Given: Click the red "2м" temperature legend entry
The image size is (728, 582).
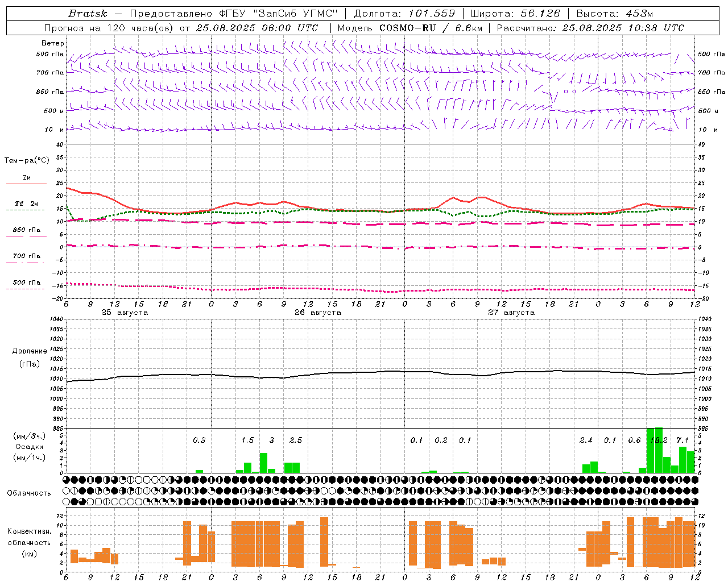Looking at the screenshot, I should (x=27, y=178).
